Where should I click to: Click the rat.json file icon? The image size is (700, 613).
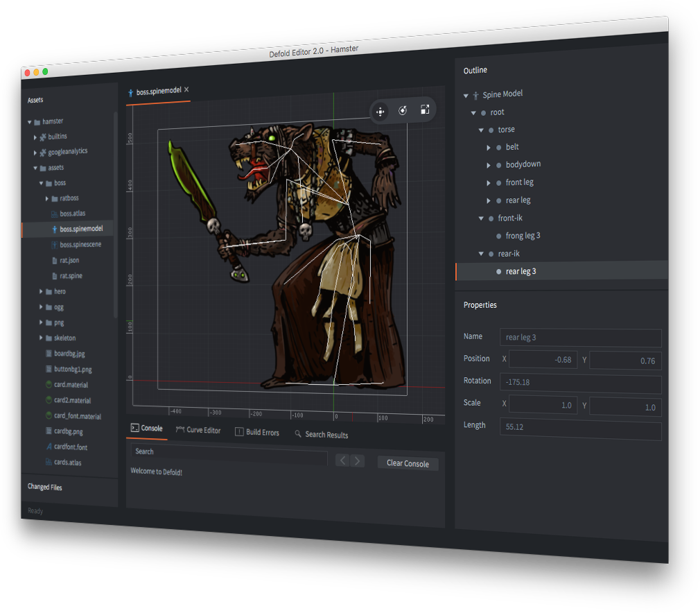pyautogui.click(x=55, y=261)
